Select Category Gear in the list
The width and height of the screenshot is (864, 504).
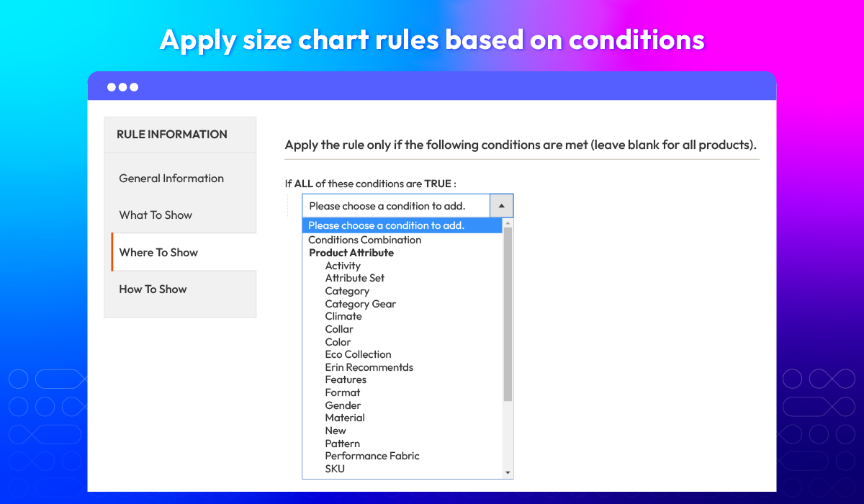click(361, 304)
